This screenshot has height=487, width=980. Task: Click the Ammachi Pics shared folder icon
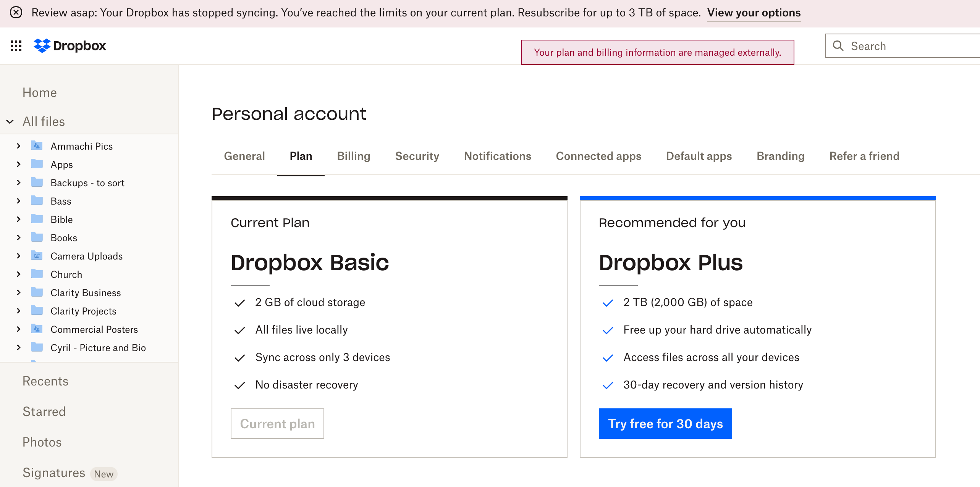point(37,146)
